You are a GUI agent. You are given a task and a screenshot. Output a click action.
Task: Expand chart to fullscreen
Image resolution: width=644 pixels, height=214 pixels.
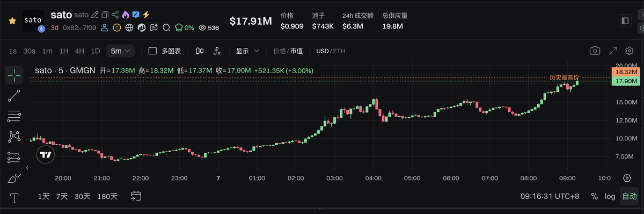(613, 51)
